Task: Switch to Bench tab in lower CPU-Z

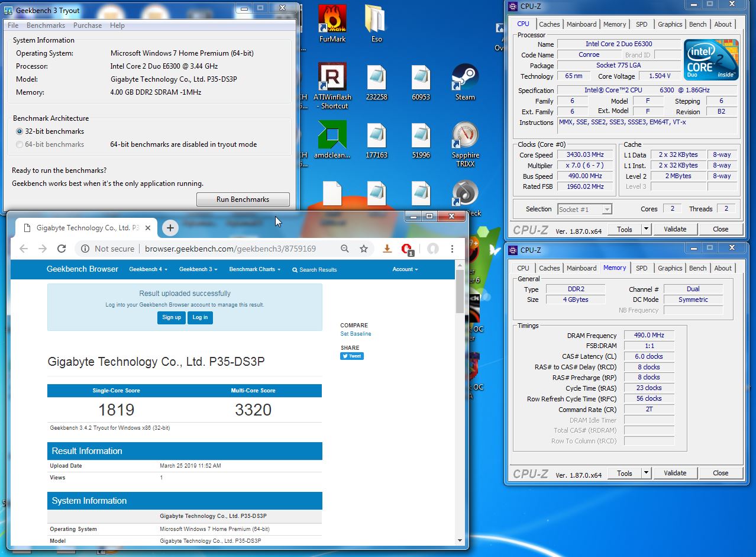Action: [697, 268]
